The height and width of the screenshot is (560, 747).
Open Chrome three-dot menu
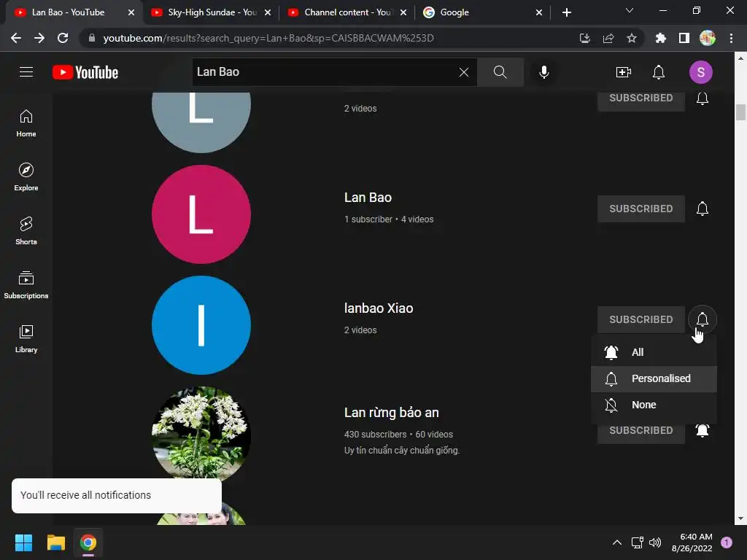pyautogui.click(x=731, y=38)
